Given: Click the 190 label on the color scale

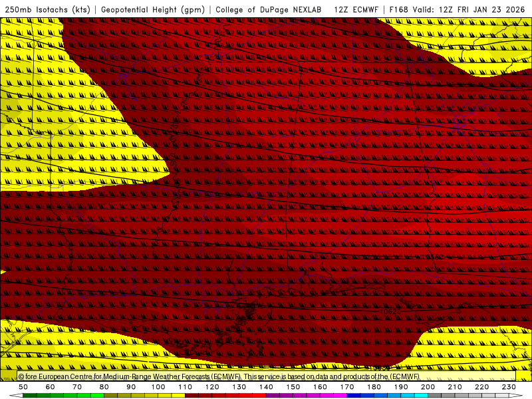Looking at the screenshot, I should 401,387.
